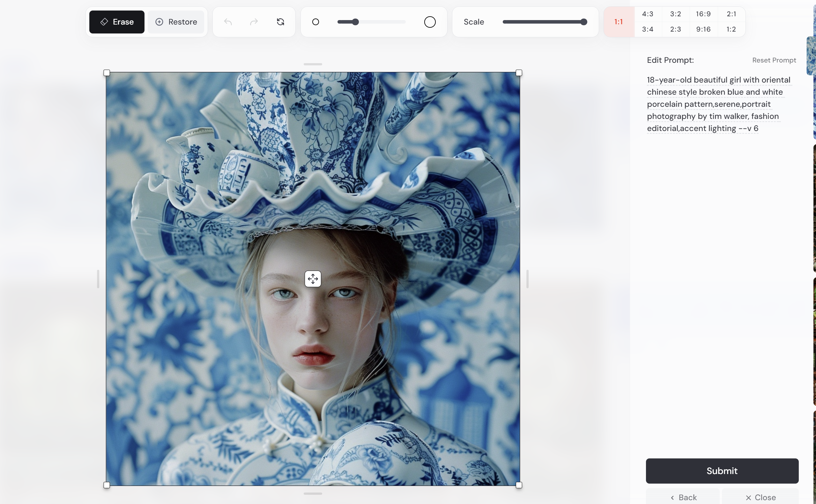
Task: Select the Erase tool
Action: point(116,21)
